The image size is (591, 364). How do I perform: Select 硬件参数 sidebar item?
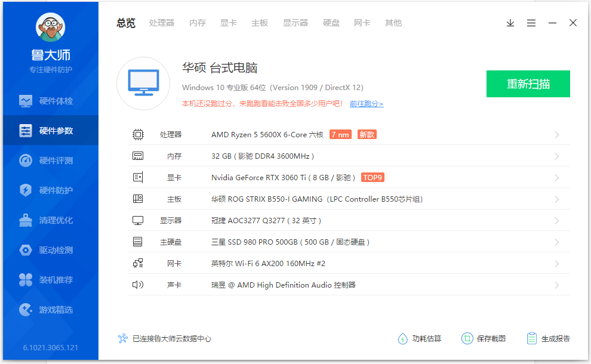(51, 131)
